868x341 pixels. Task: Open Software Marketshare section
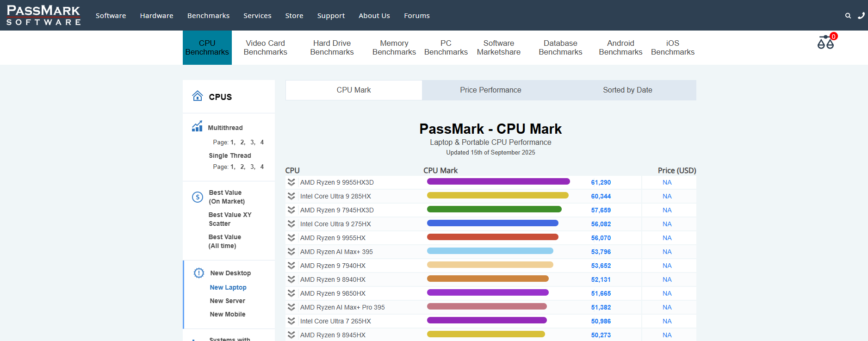499,48
